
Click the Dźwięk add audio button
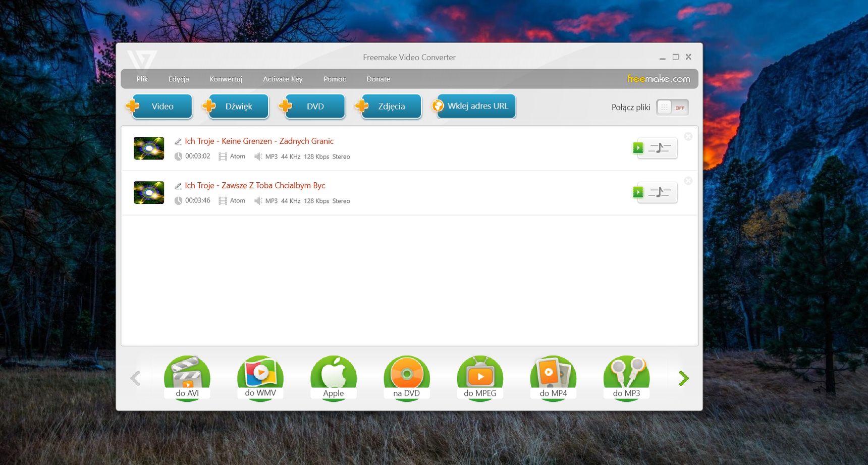[235, 106]
